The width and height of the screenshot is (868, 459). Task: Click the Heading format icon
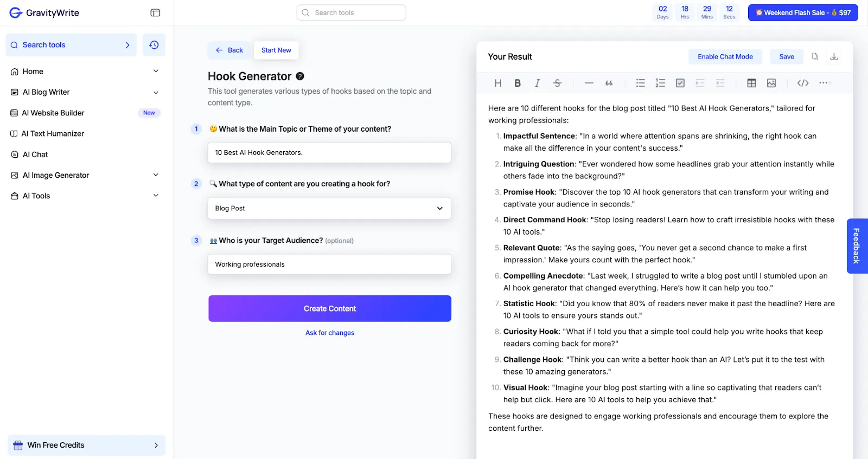[x=498, y=83]
